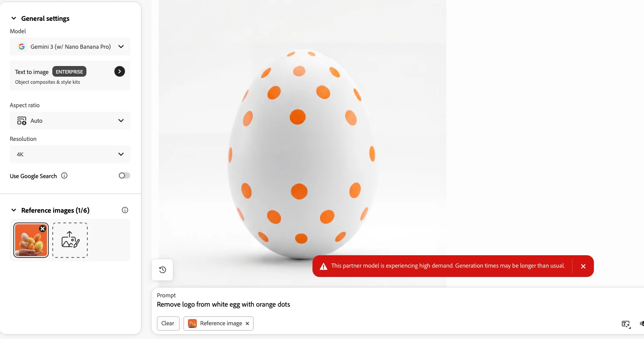This screenshot has height=339, width=644.
Task: Open Reference images info icon
Action: (125, 210)
